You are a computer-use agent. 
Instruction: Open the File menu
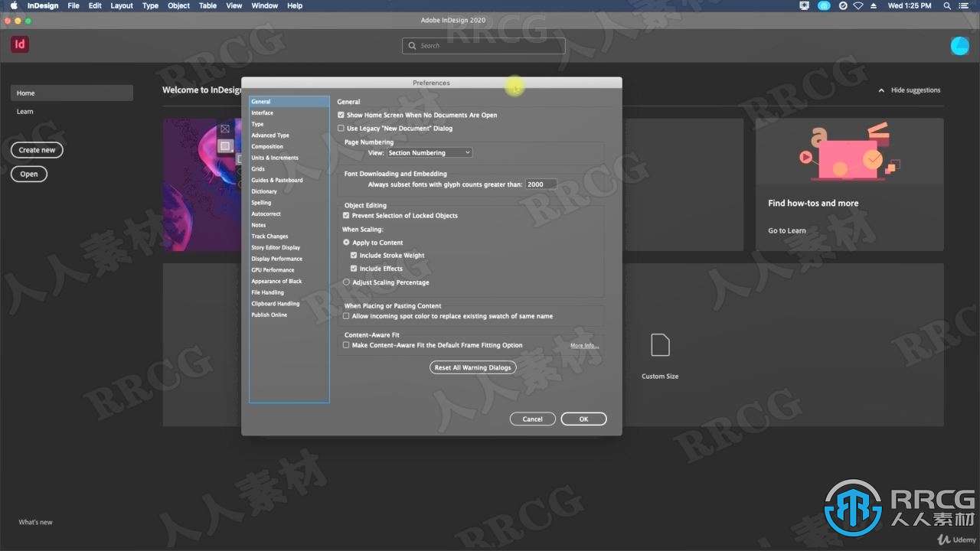[73, 5]
